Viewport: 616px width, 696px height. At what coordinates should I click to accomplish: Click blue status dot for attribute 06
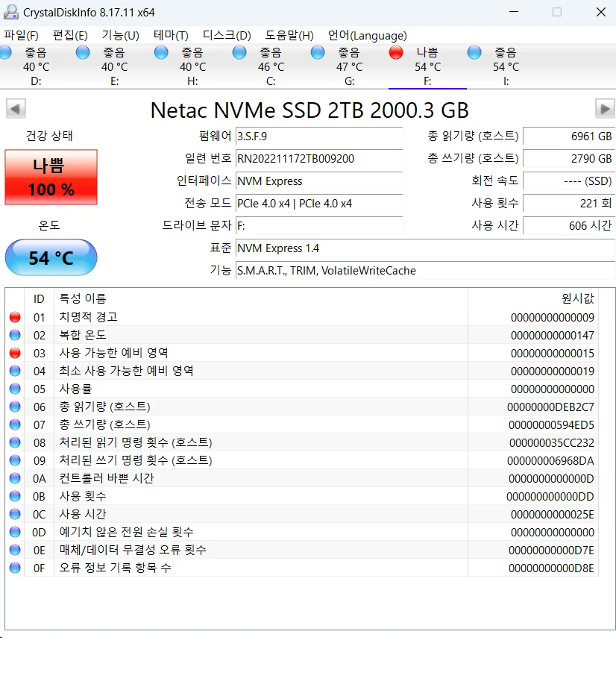[x=15, y=407]
